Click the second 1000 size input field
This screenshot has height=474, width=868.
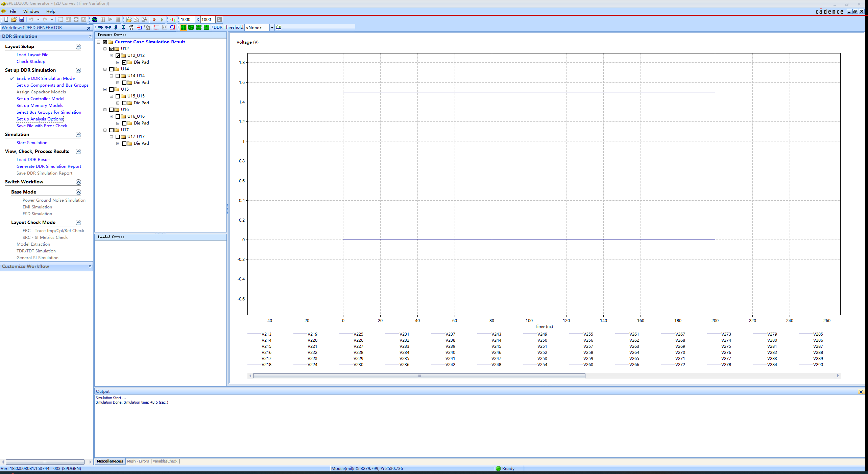(208, 20)
